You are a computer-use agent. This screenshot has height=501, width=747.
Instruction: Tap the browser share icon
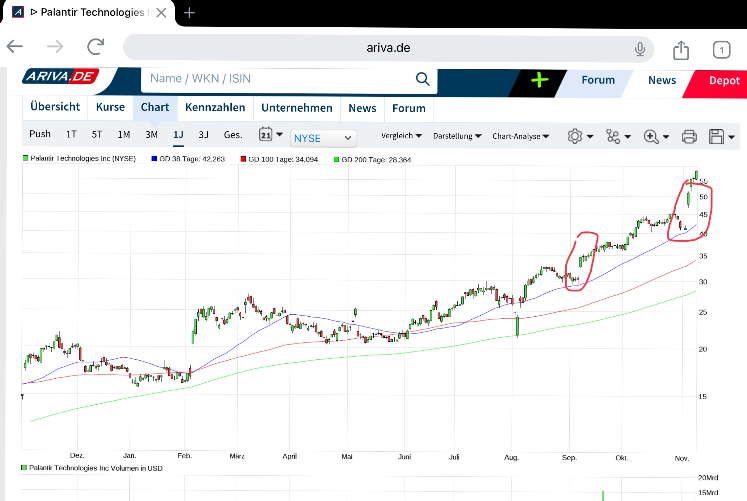[x=681, y=48]
